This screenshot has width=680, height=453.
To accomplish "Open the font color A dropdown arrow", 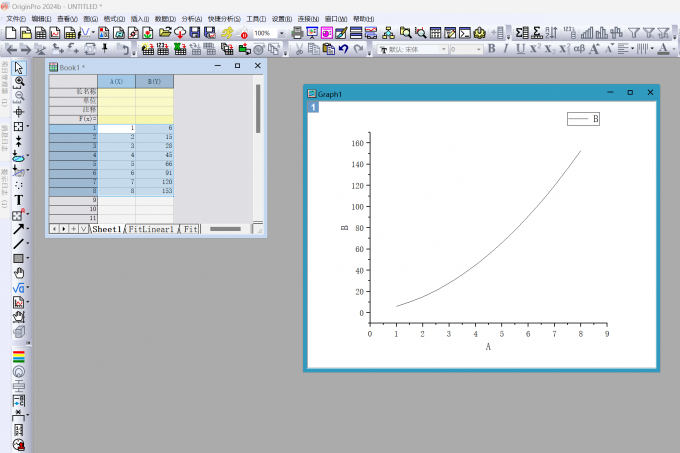I will pyautogui.click(x=674, y=49).
